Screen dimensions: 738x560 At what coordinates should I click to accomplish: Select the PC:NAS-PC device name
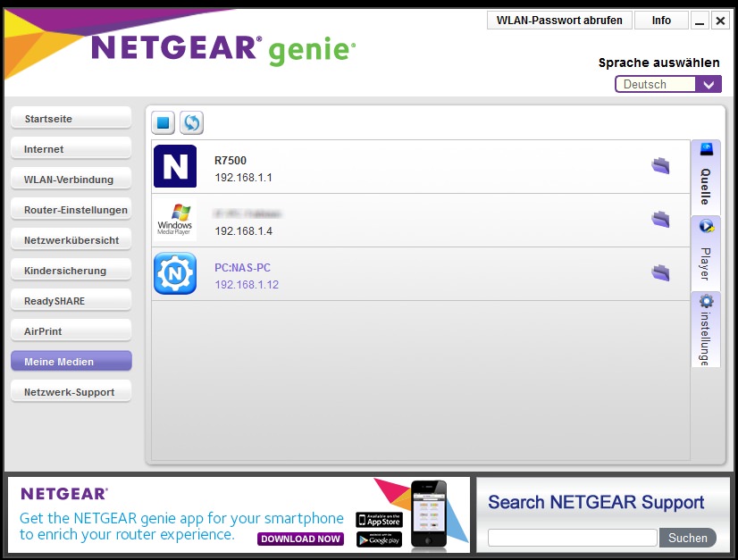pos(242,268)
